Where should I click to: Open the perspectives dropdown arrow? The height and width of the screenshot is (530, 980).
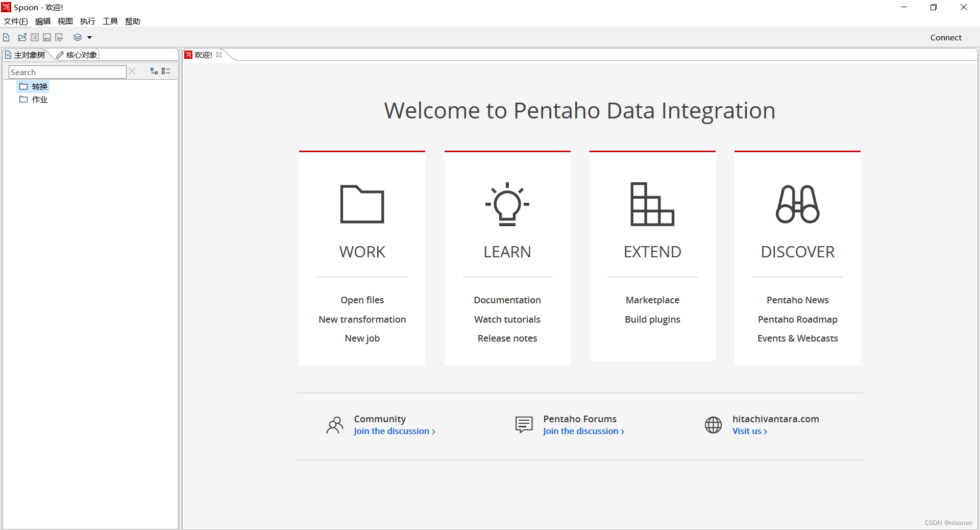89,37
